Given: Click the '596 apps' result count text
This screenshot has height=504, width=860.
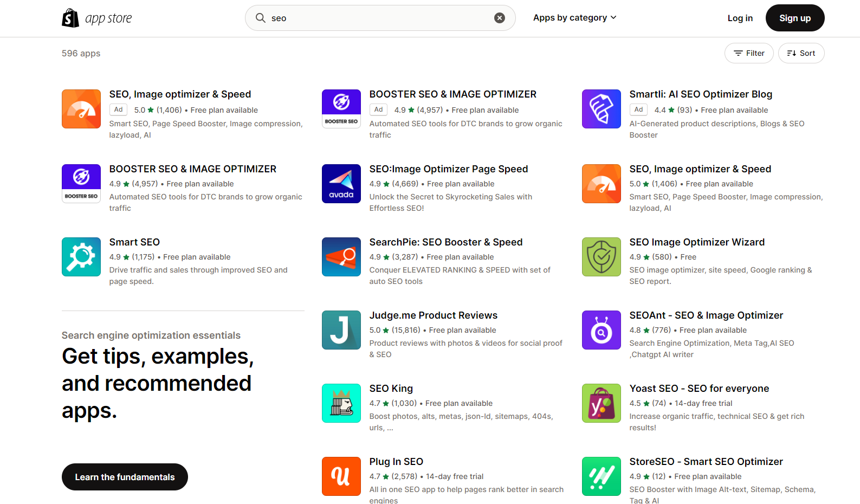Looking at the screenshot, I should point(81,53).
